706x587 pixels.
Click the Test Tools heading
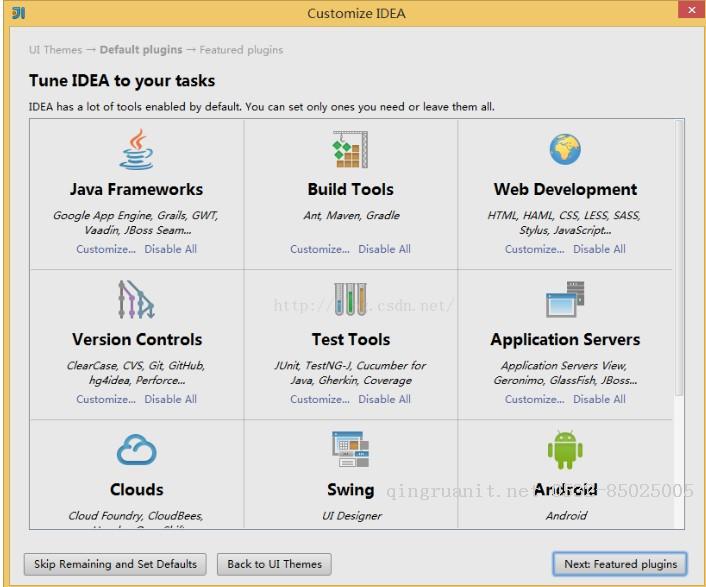pyautogui.click(x=351, y=339)
